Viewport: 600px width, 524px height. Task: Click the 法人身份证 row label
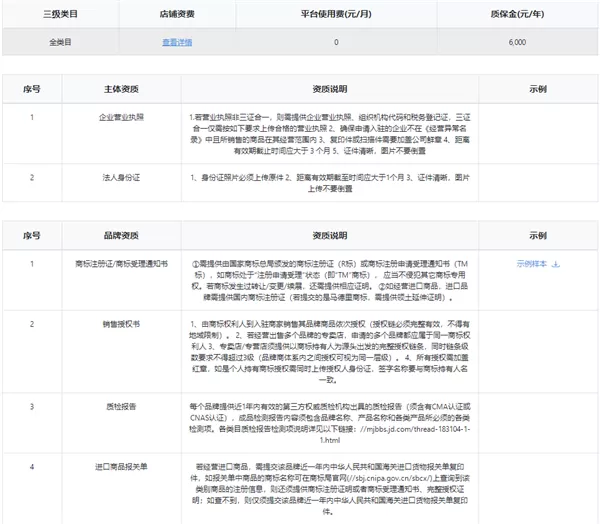[121, 178]
